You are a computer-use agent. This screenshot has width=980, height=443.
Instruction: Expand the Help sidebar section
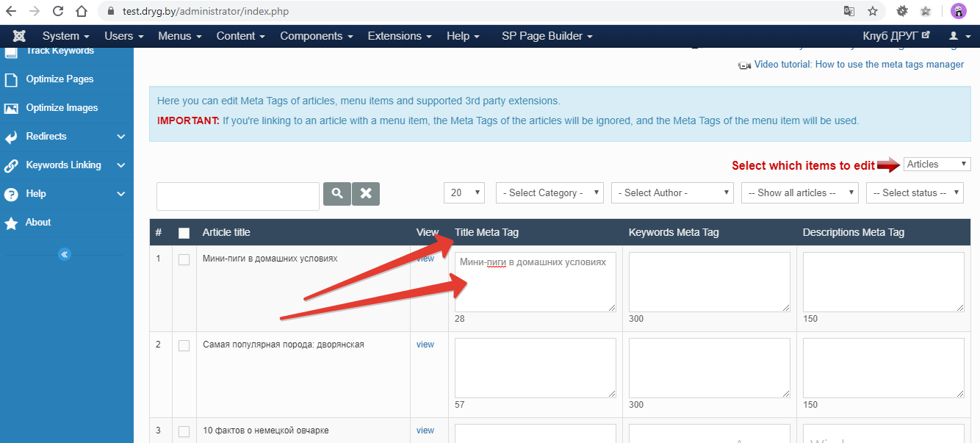click(121, 194)
